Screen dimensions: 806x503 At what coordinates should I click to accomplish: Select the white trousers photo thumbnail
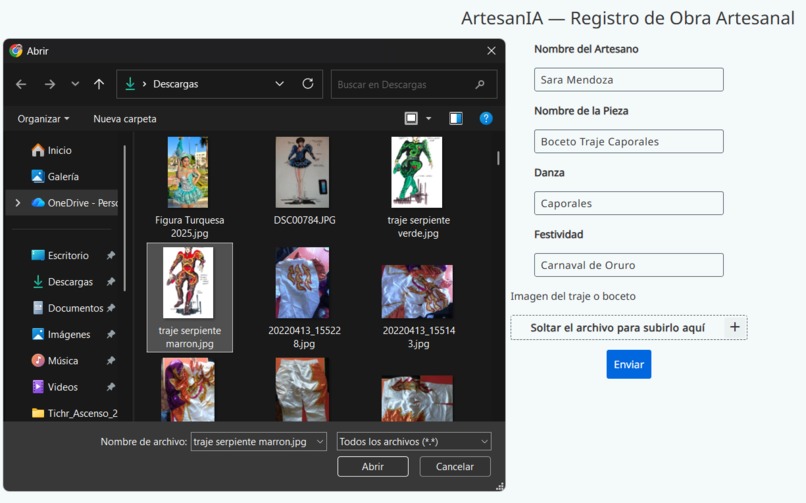pos(302,389)
